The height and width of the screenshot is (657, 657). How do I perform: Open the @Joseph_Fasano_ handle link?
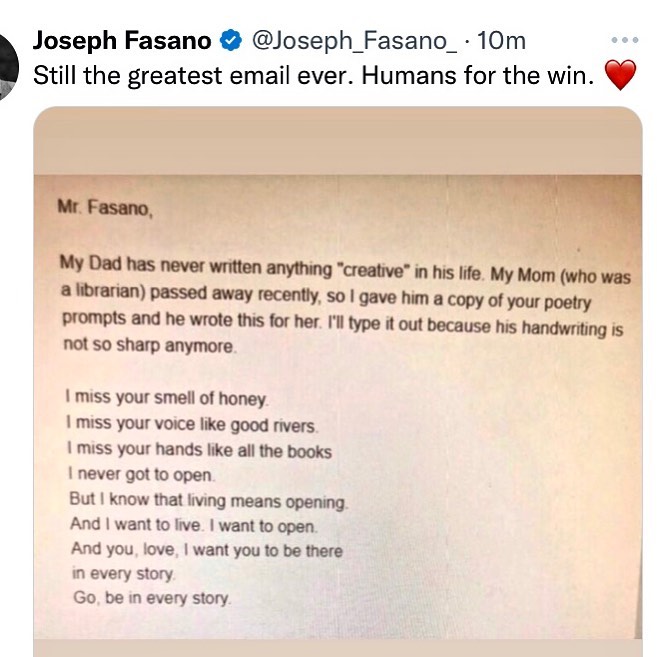(x=354, y=41)
